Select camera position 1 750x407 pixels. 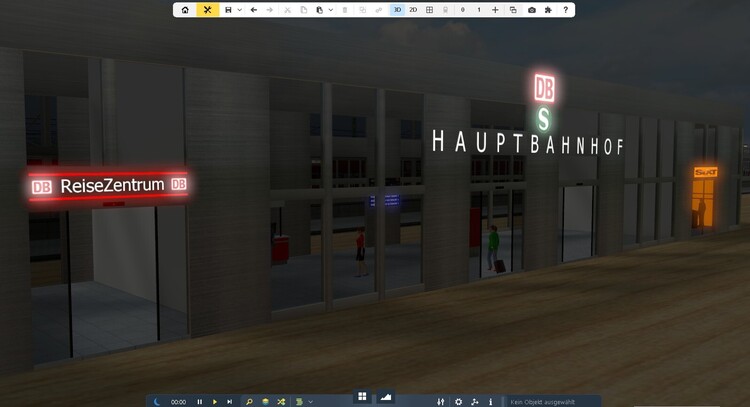(479, 10)
